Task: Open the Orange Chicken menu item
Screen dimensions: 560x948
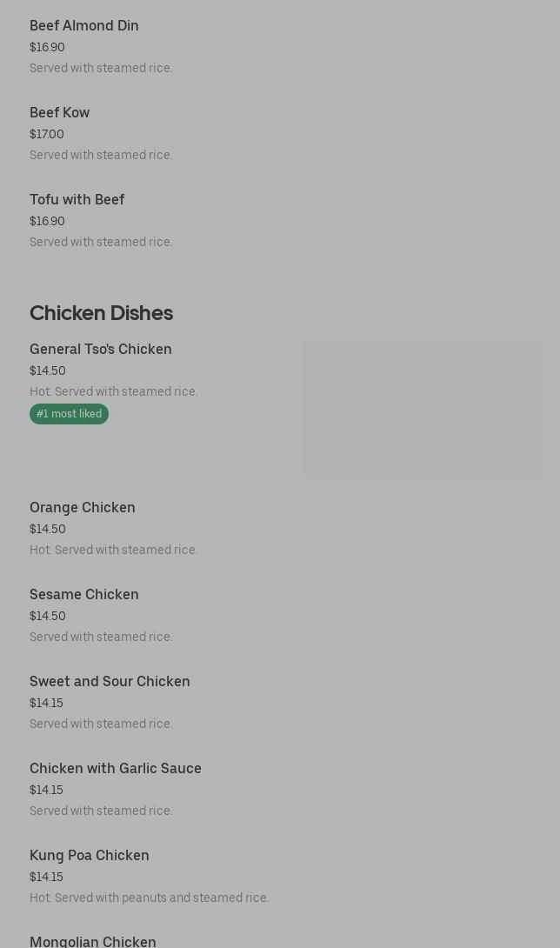Action: (x=83, y=508)
